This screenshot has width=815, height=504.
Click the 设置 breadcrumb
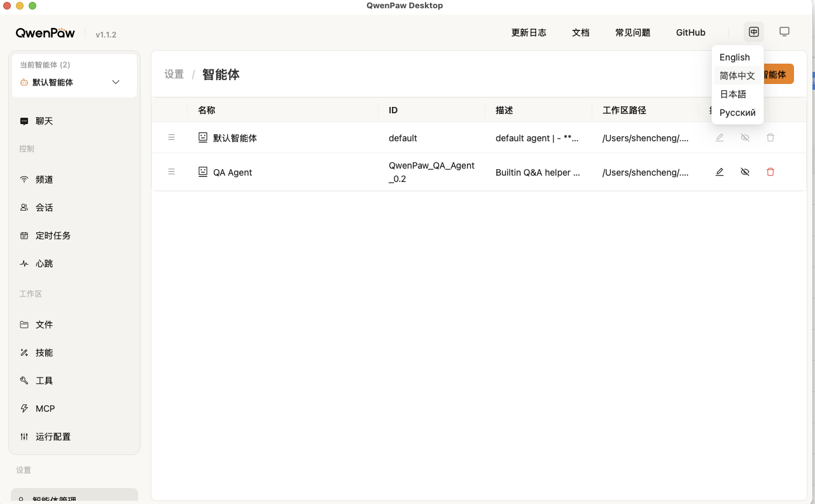(174, 74)
